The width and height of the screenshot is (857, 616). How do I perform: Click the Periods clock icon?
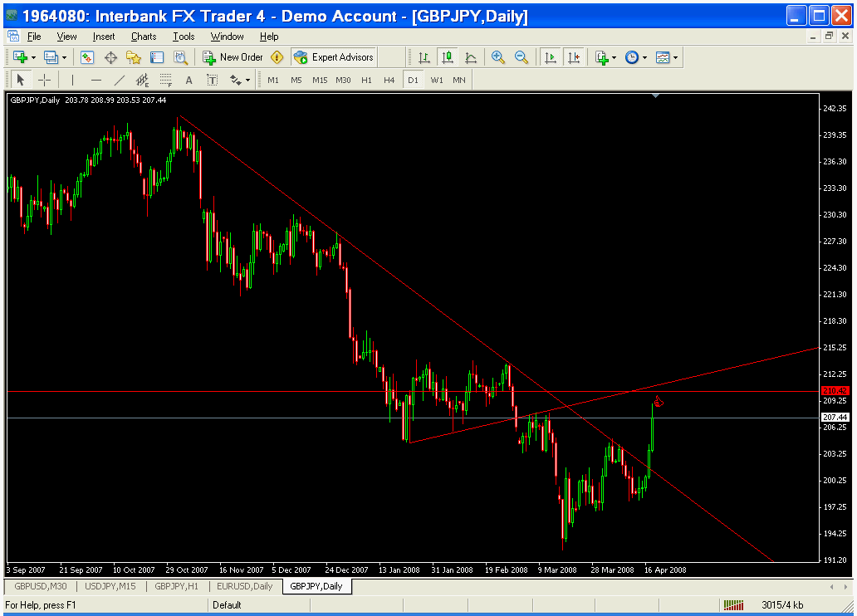[x=632, y=57]
